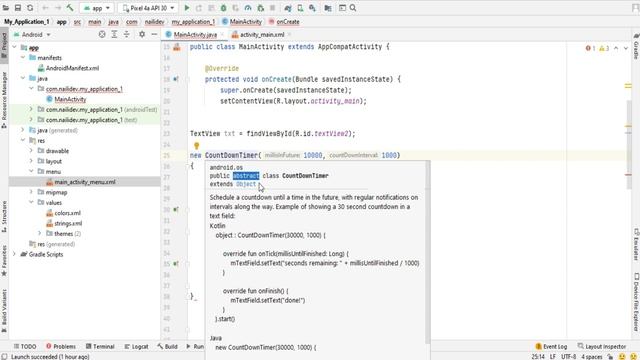Open Project Structure icon in toolbar
Screen dimensions: 640x360
[x=328, y=8]
